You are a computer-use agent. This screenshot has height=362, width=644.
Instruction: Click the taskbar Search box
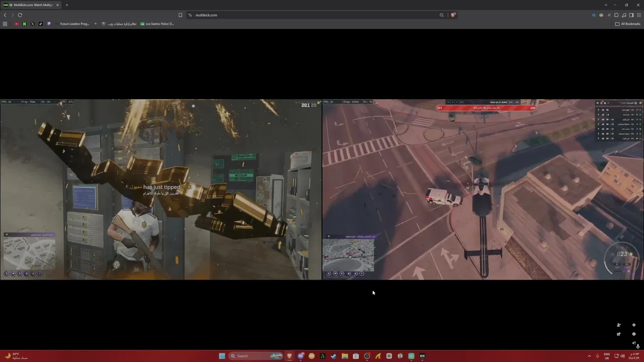point(256,356)
